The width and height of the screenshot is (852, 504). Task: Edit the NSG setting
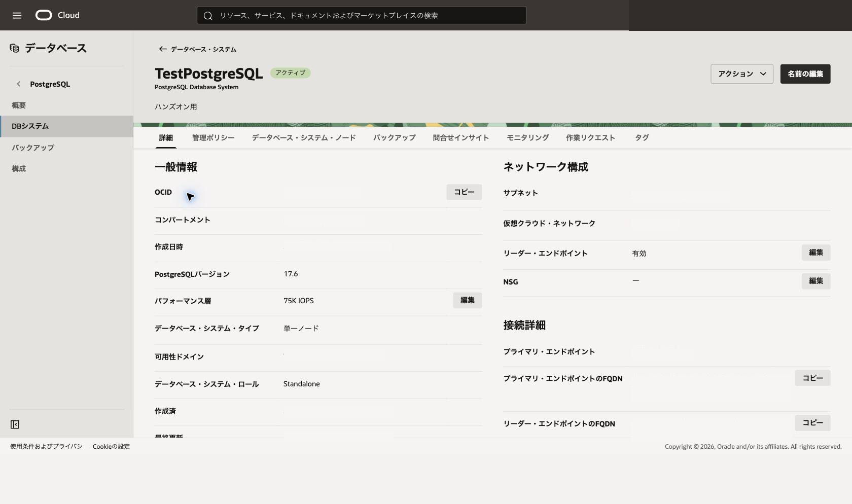tap(816, 281)
